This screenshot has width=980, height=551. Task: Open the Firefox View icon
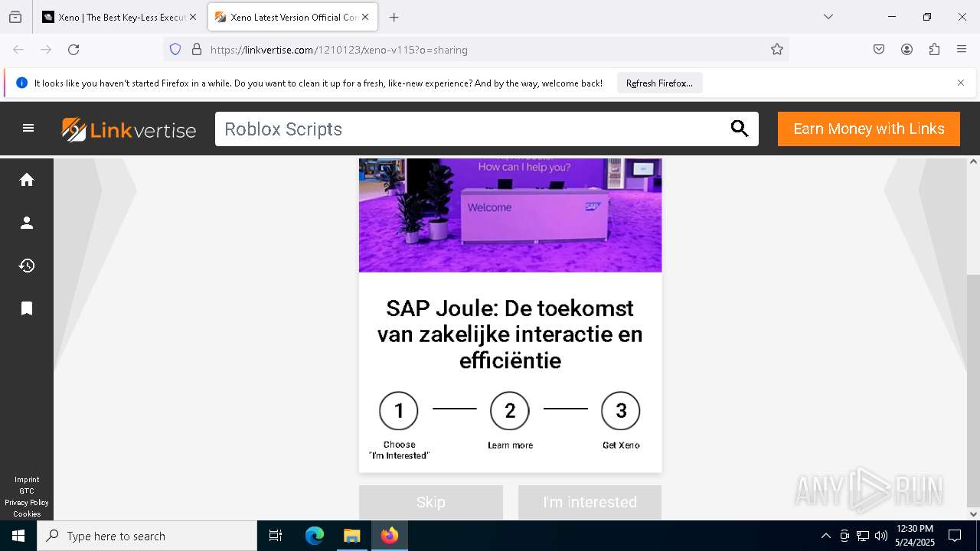15,17
